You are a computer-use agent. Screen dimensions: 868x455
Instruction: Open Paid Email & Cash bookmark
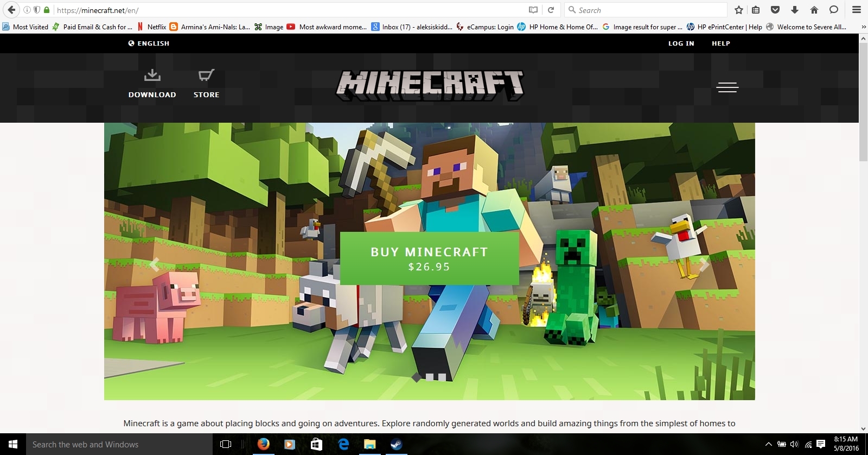click(x=92, y=27)
